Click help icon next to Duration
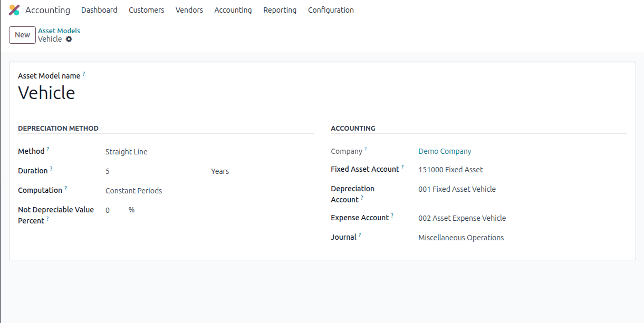644x323 pixels. tap(51, 168)
